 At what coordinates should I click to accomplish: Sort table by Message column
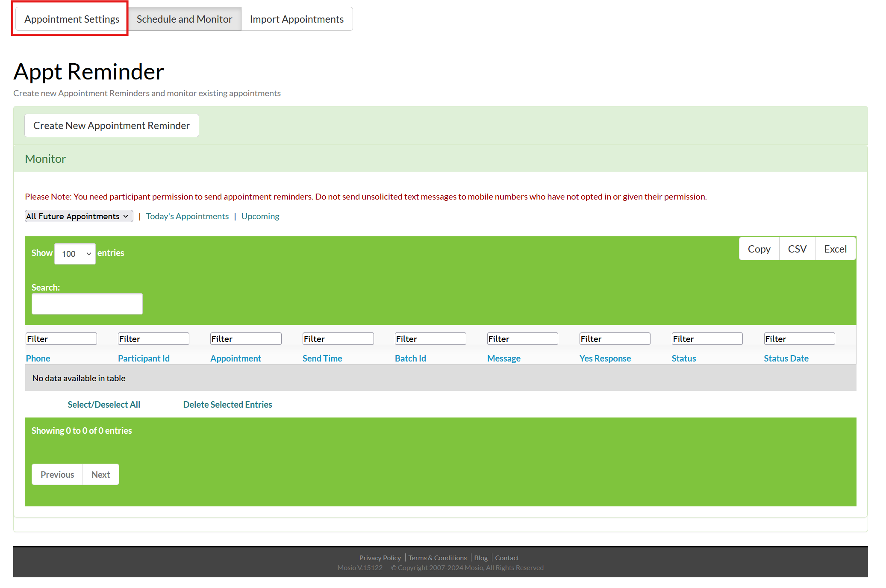click(x=504, y=358)
